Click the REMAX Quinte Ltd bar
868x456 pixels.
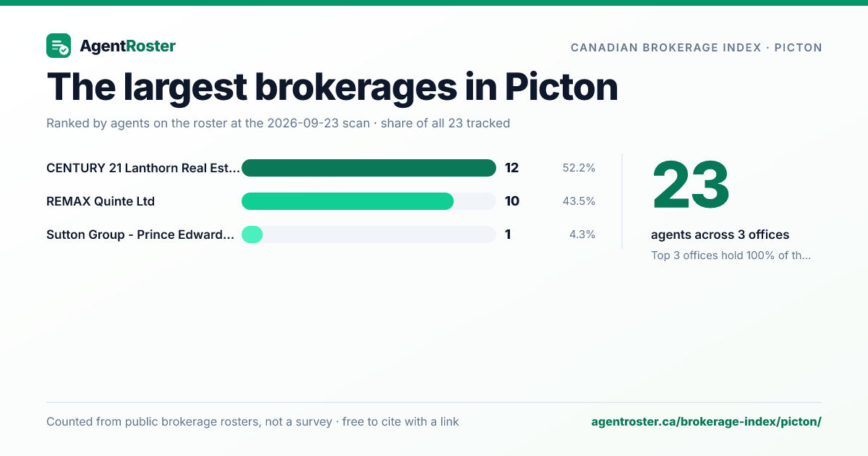tap(348, 201)
